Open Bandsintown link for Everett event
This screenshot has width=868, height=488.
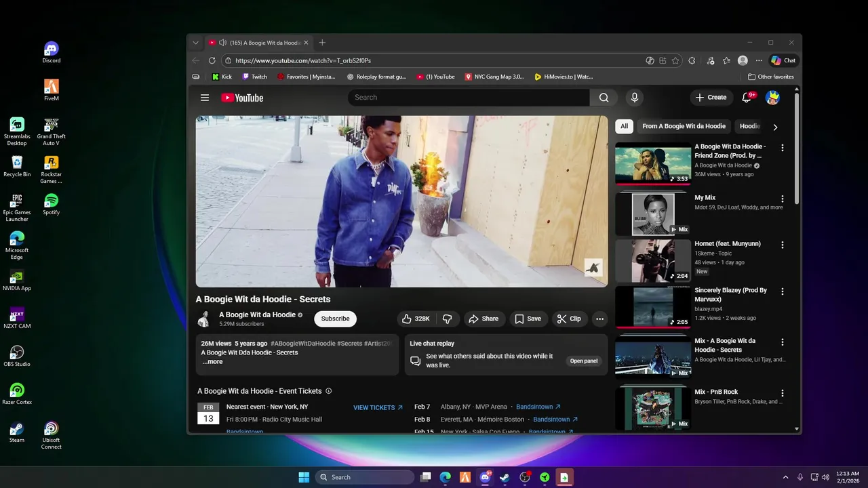[555, 420]
